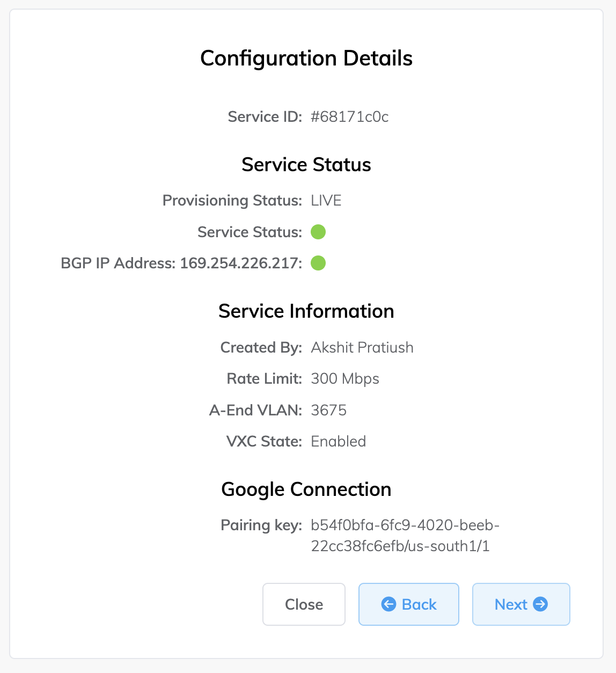Click the Created By name Akshit Pratiush
Screen dimensions: 616x673
coord(362,348)
